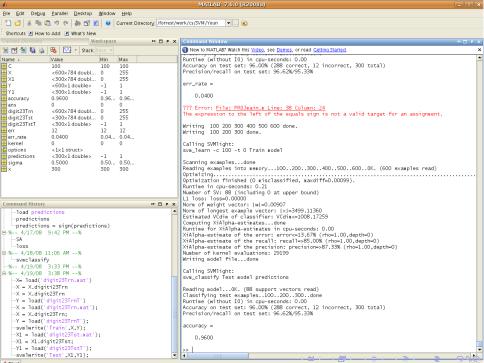484x363 pixels.
Task: Maximize the Command History panel
Action: (x=160, y=204)
